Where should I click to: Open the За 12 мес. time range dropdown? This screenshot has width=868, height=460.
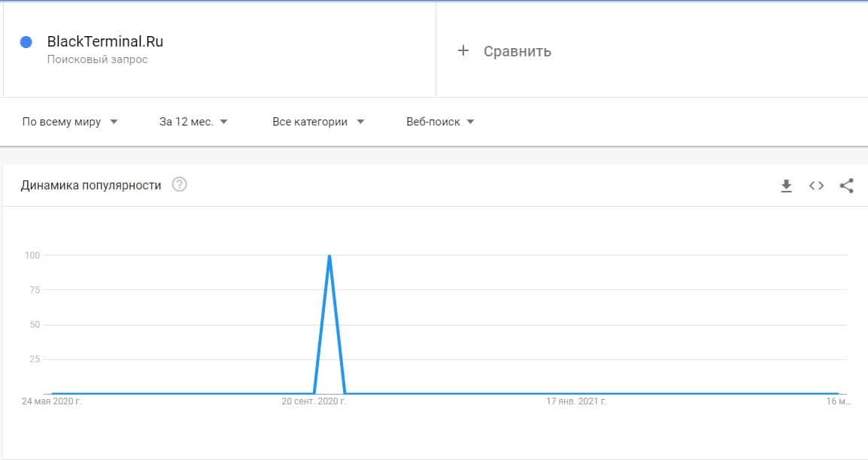[x=193, y=122]
